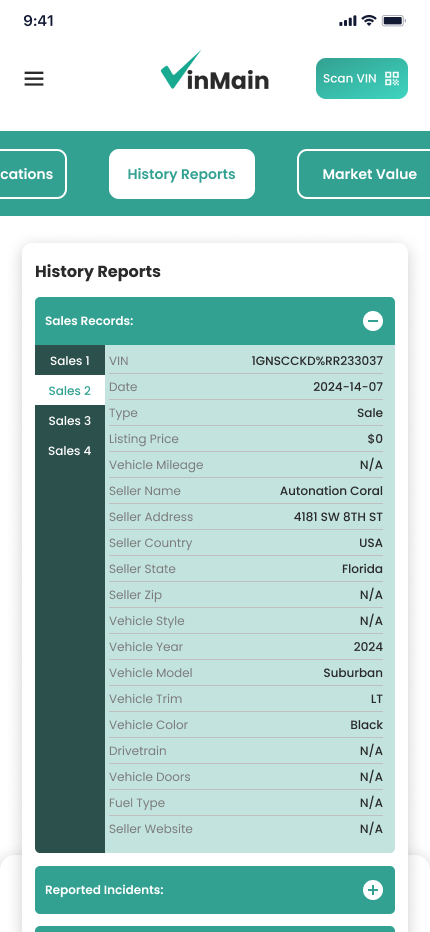The height and width of the screenshot is (932, 430).
Task: Tap the 'Vehicle Mileage' label
Action: tap(156, 465)
